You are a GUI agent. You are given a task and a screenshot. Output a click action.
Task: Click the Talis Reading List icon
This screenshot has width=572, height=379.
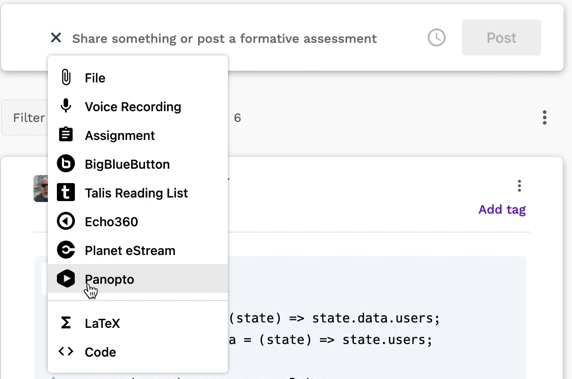click(x=66, y=192)
